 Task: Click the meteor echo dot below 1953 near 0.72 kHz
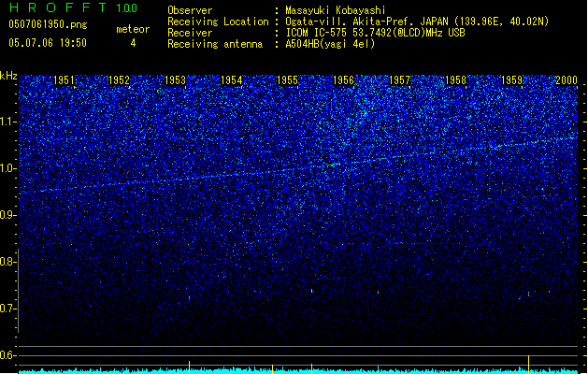[190, 298]
